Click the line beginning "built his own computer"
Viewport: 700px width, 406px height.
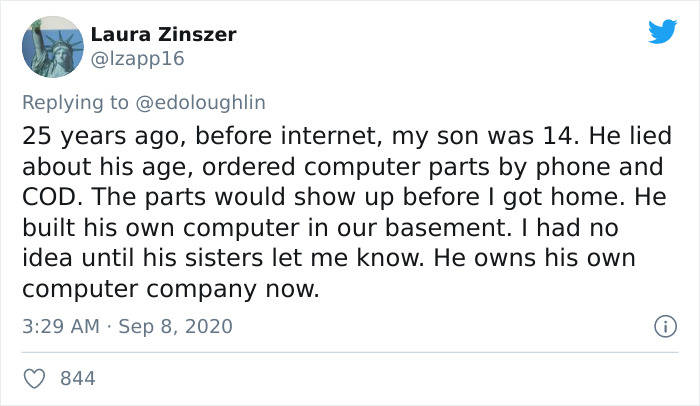(x=320, y=228)
